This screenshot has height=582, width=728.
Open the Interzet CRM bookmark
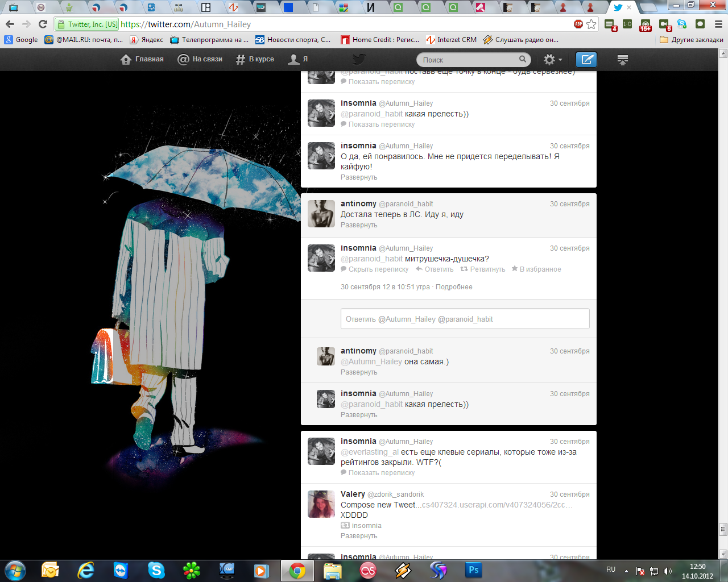click(x=452, y=40)
